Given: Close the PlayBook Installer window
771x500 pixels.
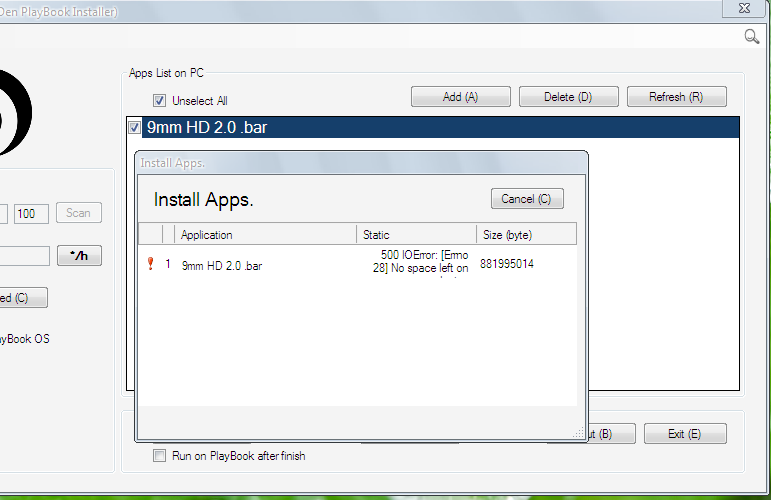Looking at the screenshot, I should pyautogui.click(x=744, y=8).
